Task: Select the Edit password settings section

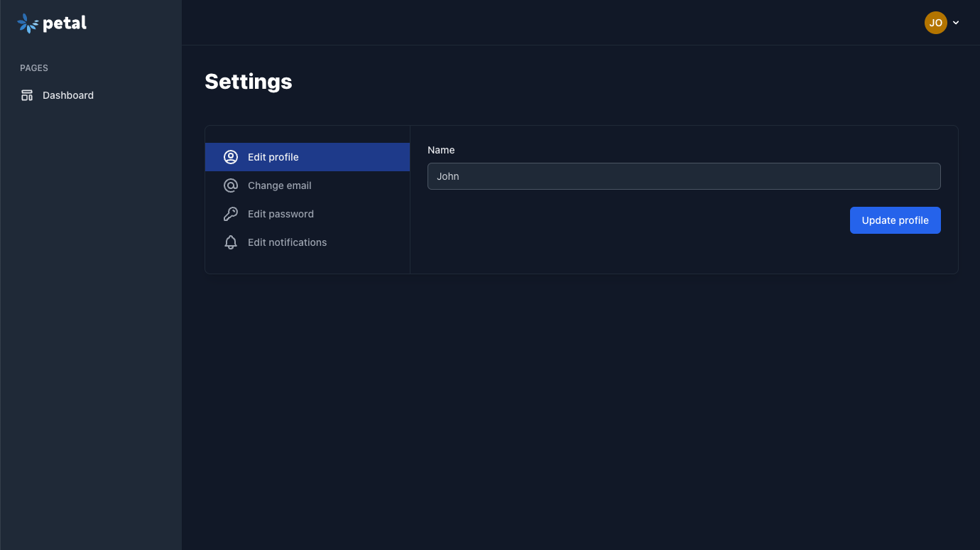Action: [x=281, y=214]
